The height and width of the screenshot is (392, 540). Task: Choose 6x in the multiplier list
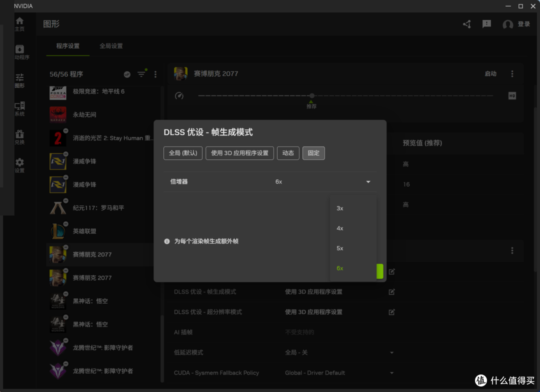353,268
